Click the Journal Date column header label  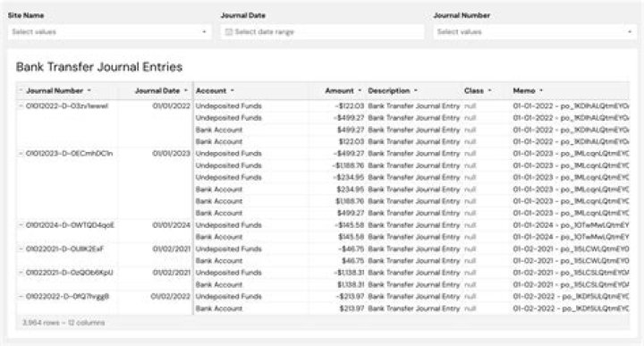[x=157, y=90]
